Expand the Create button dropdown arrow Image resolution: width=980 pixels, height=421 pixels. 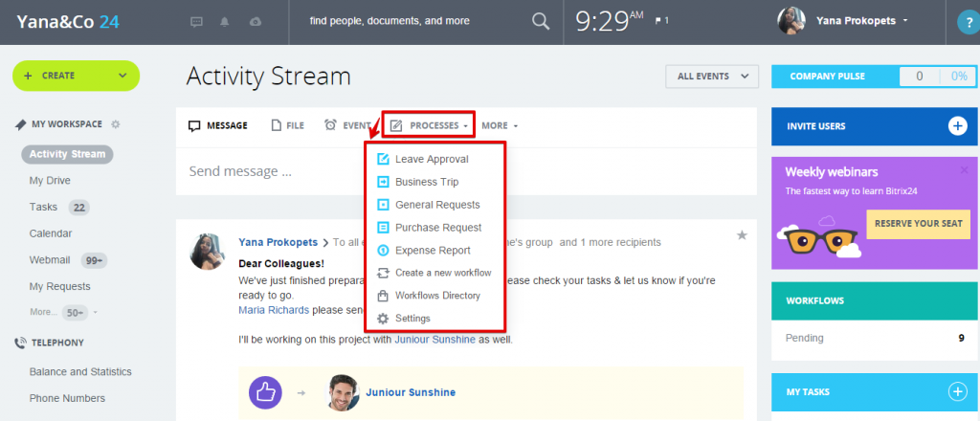click(x=122, y=76)
